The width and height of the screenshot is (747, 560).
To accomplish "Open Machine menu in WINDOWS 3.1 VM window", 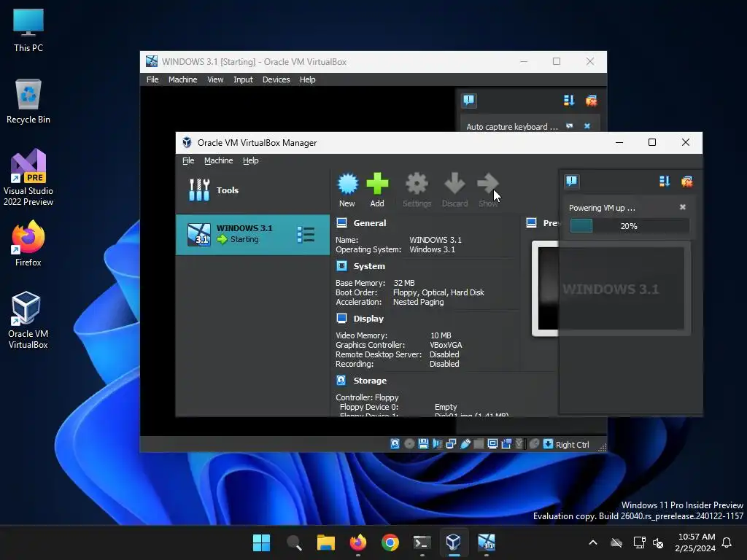I will pyautogui.click(x=182, y=79).
